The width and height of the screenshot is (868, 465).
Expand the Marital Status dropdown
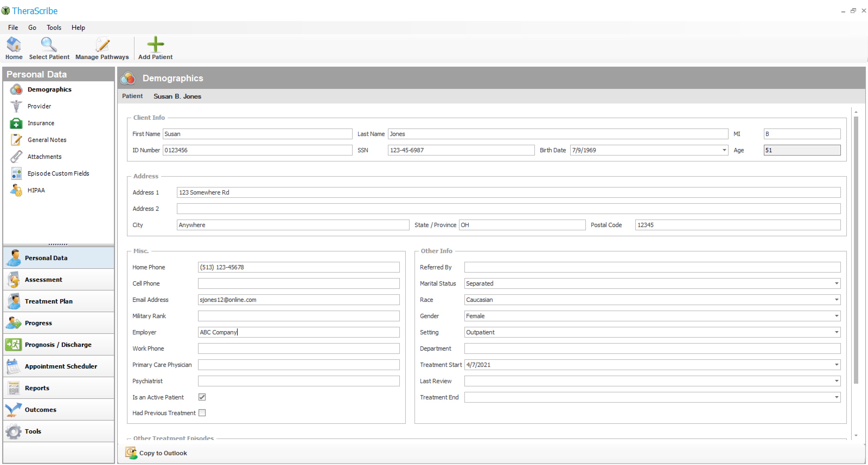click(836, 283)
